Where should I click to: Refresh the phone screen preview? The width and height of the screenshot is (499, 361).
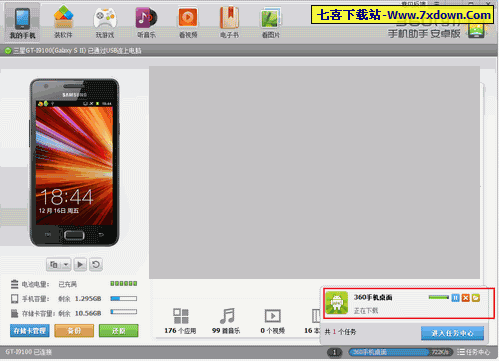point(96,265)
